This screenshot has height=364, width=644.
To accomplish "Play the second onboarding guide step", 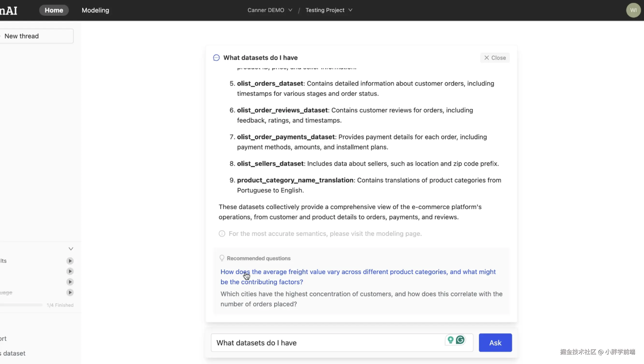I will click(x=70, y=271).
